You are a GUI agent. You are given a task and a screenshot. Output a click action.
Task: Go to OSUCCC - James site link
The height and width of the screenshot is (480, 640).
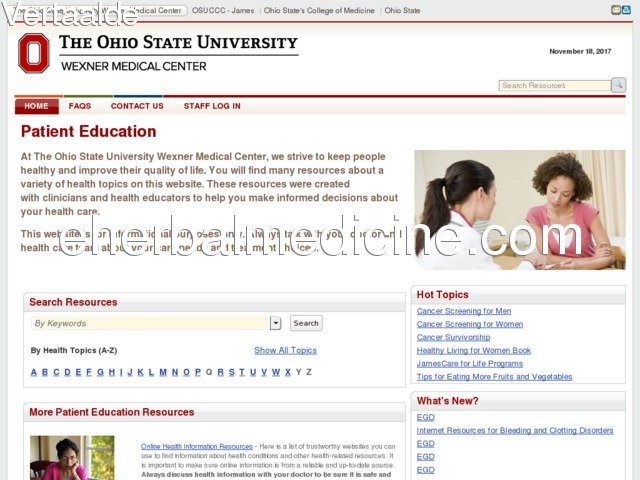point(223,11)
